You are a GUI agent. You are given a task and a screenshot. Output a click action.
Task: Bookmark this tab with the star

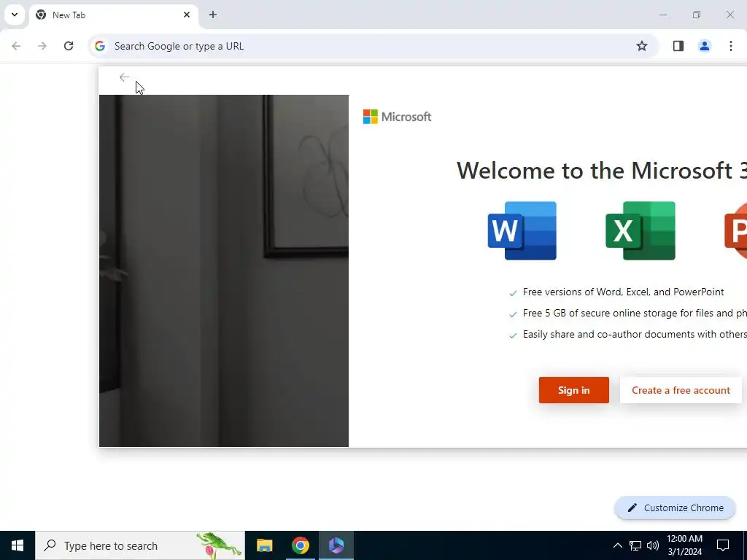pyautogui.click(x=642, y=46)
